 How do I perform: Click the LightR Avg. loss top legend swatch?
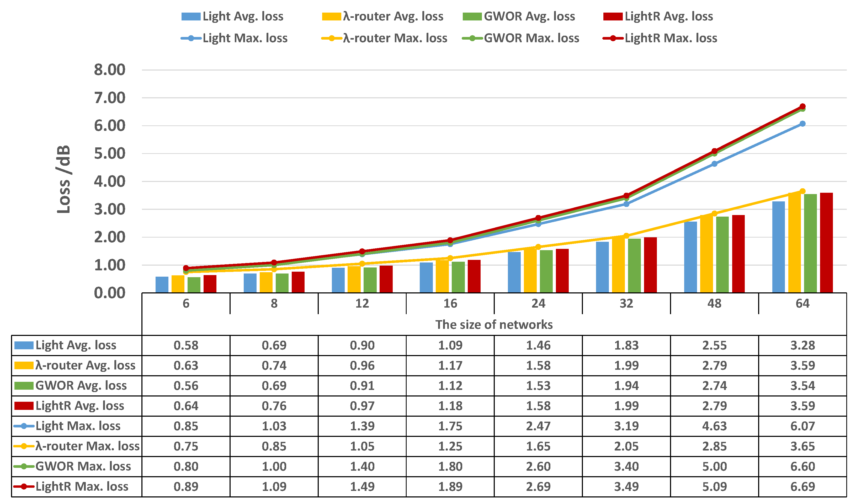click(613, 17)
